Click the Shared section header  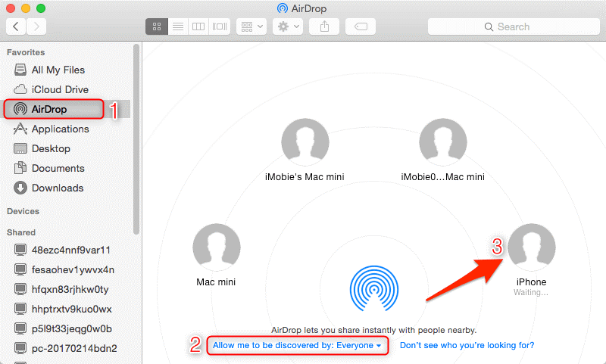21,232
